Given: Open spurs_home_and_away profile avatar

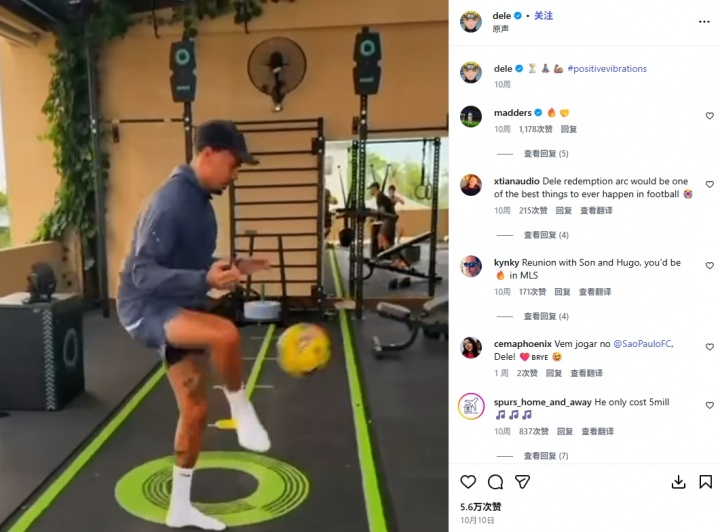Looking at the screenshot, I should coord(471,406).
